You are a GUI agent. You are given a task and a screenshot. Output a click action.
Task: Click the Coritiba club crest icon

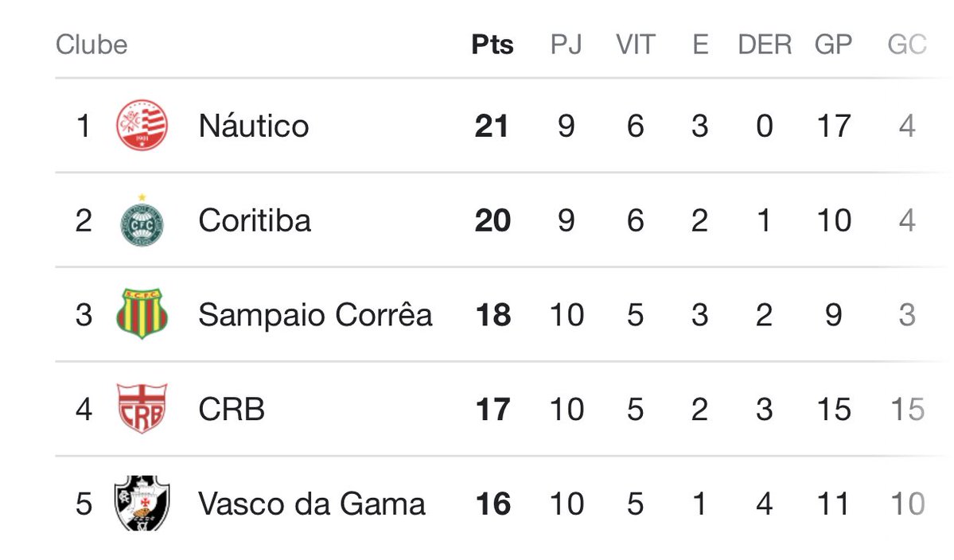tap(142, 220)
